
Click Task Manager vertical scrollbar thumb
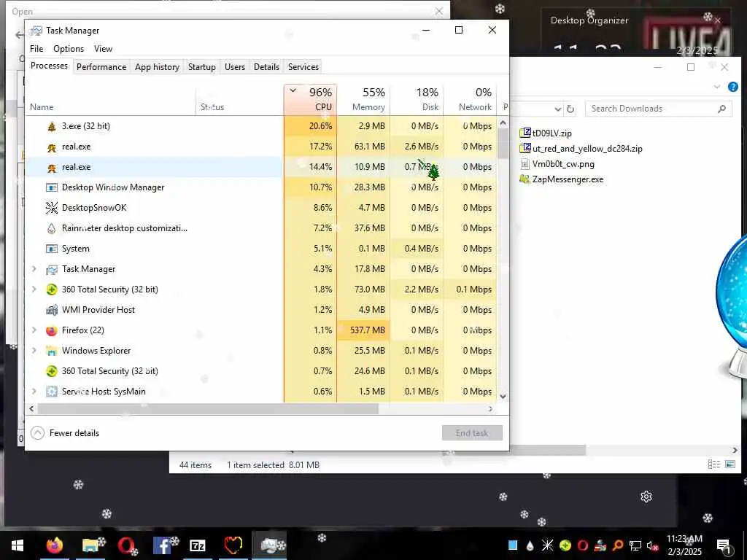point(503,144)
